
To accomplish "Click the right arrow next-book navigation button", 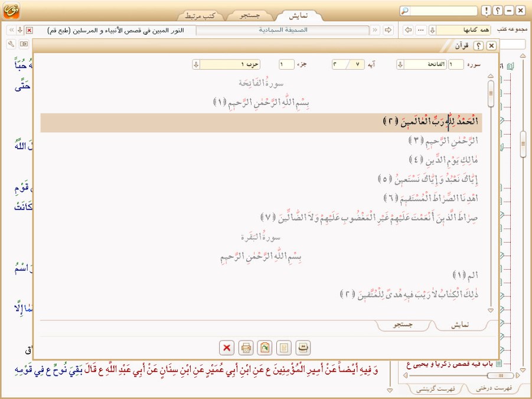I will [x=388, y=30].
